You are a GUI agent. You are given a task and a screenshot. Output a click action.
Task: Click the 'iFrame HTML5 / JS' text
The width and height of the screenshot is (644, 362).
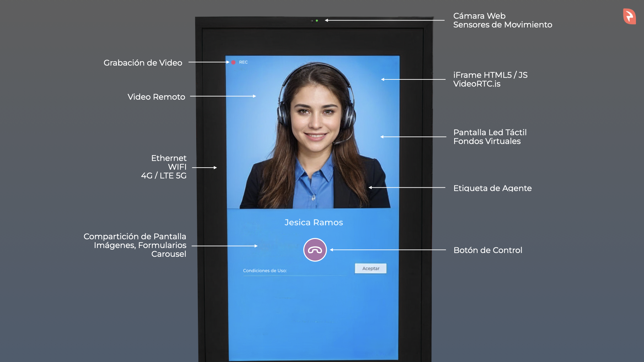490,75
